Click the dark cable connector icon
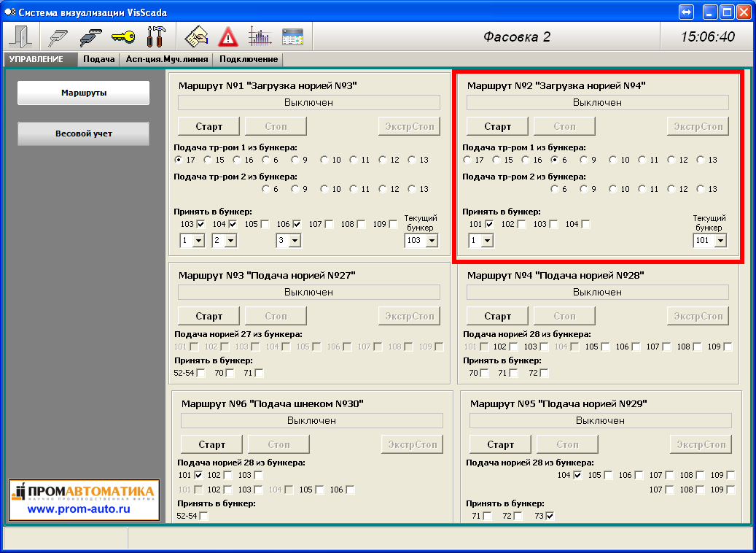The width and height of the screenshot is (756, 553). (90, 36)
